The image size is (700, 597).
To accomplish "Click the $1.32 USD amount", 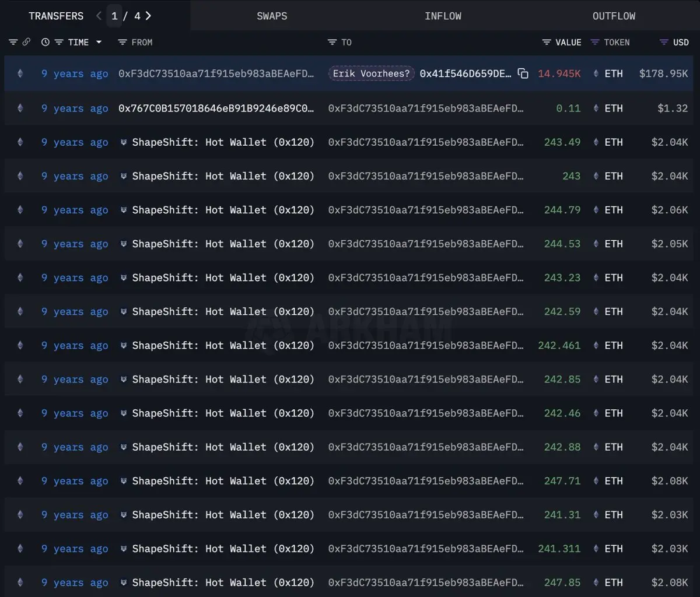I will (673, 108).
